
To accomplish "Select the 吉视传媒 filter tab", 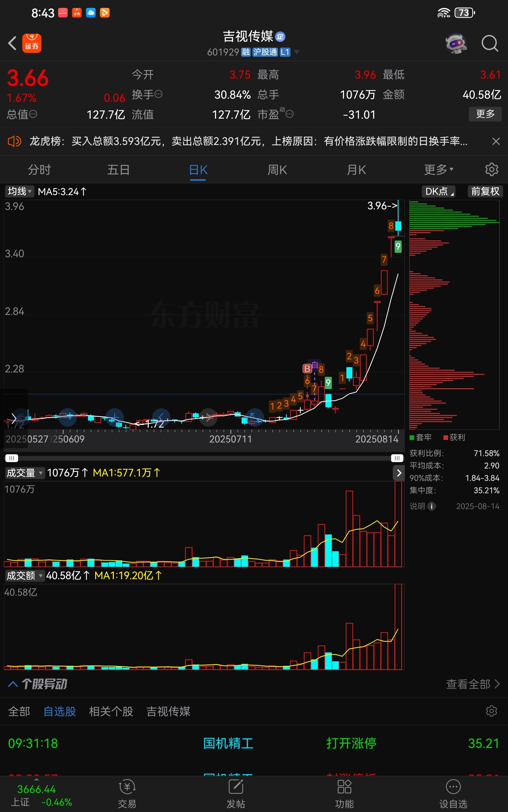I will coord(168,711).
